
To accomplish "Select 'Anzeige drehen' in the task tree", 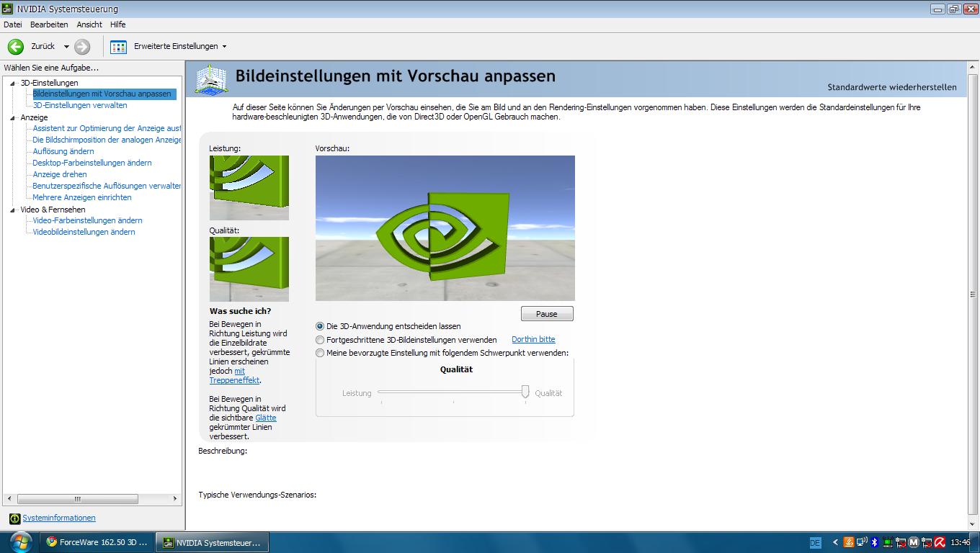I will (x=60, y=174).
